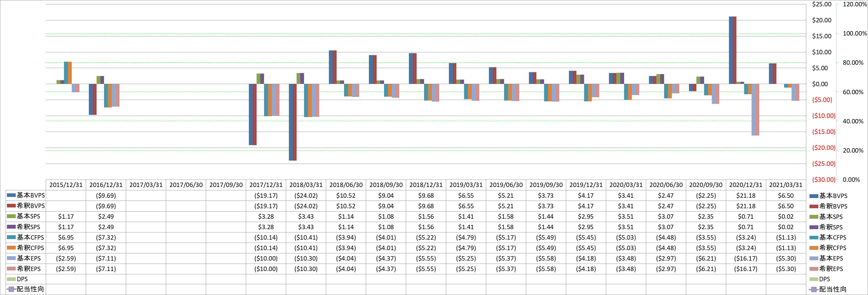
Task: Click 基本EPS cell ($5.58) for 2019/09/30
Action: (x=546, y=258)
